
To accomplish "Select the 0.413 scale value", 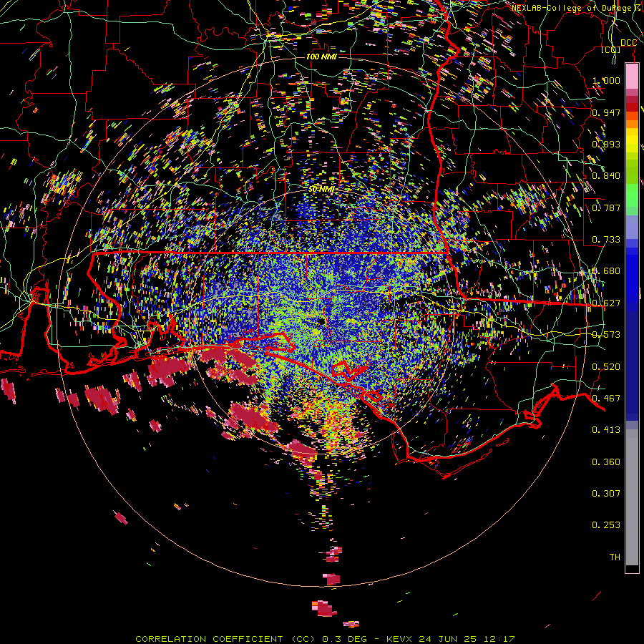I will click(x=606, y=429).
